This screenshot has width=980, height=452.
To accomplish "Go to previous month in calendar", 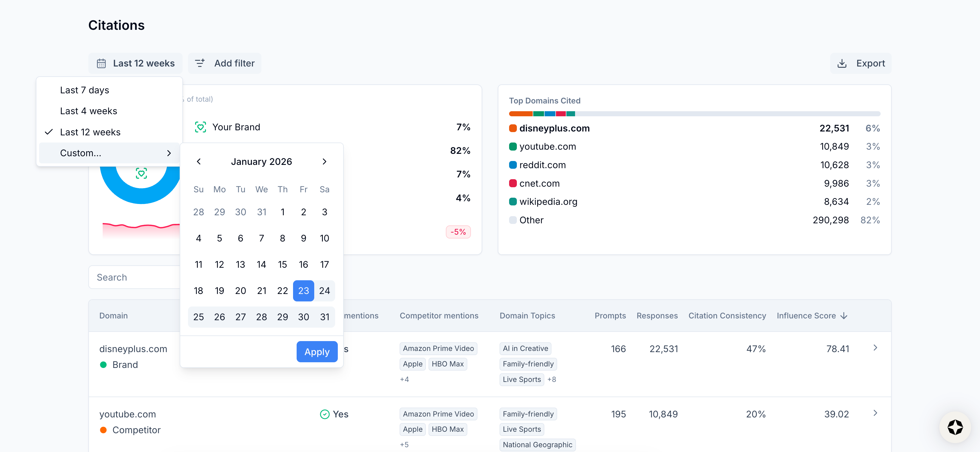I will (198, 162).
